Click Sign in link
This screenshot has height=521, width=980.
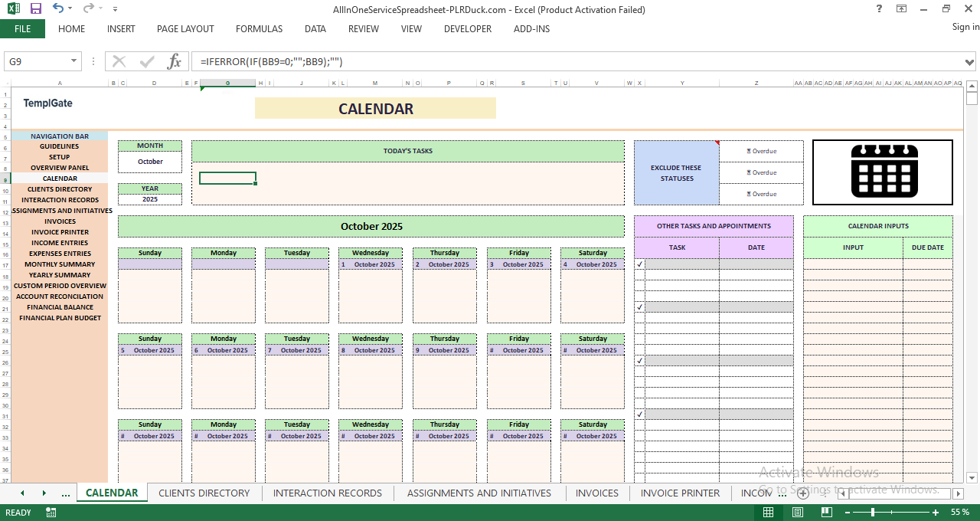click(965, 27)
